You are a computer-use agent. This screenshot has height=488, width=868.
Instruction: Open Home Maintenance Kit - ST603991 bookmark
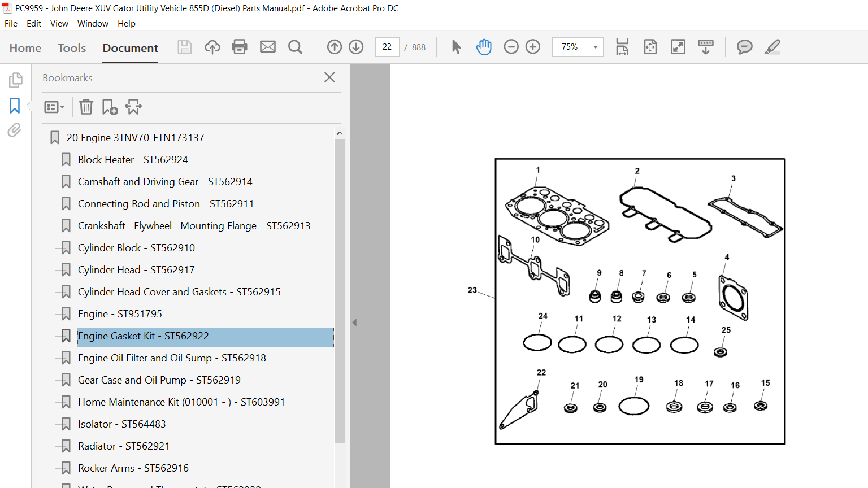coord(181,402)
